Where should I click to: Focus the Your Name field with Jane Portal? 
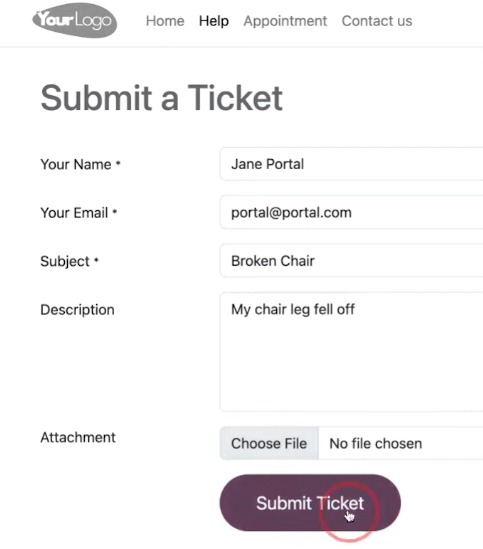[351, 164]
